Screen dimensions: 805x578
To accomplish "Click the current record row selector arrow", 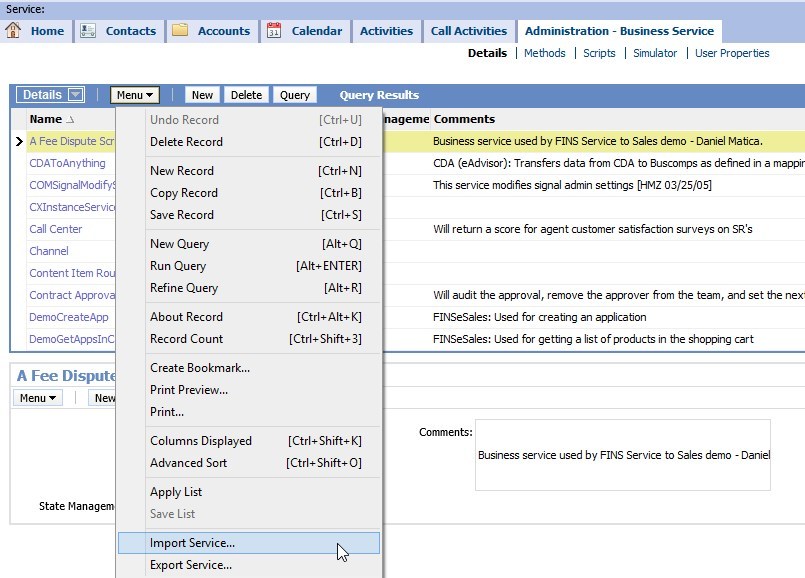I will (x=19, y=141).
